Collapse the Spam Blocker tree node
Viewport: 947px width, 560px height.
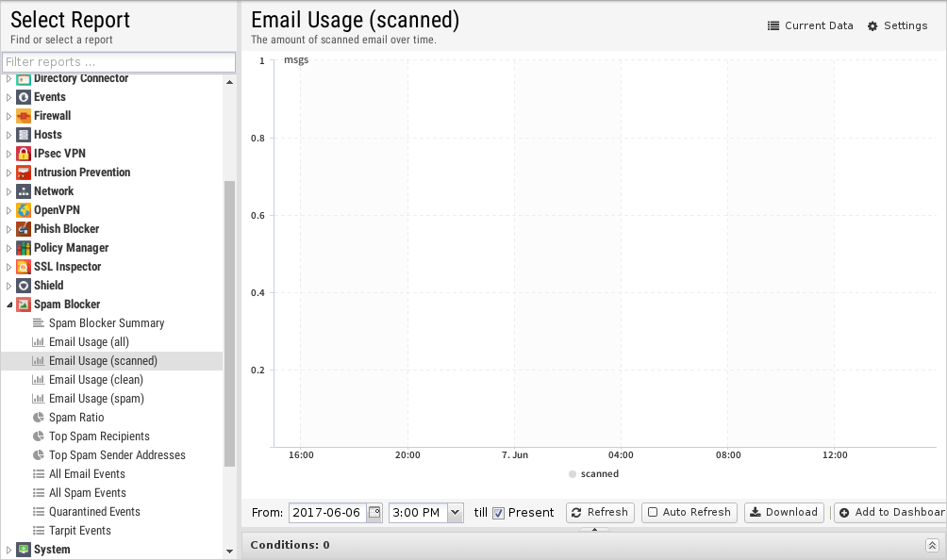pyautogui.click(x=9, y=305)
